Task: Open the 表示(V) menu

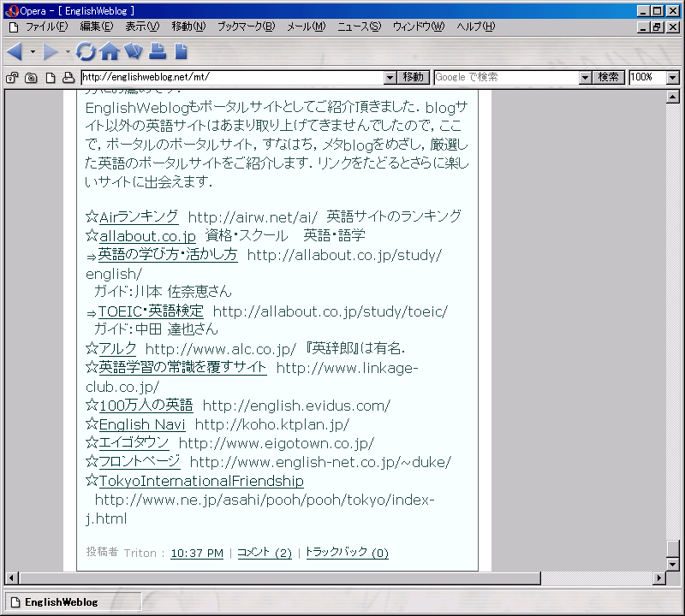Action: coord(142,27)
